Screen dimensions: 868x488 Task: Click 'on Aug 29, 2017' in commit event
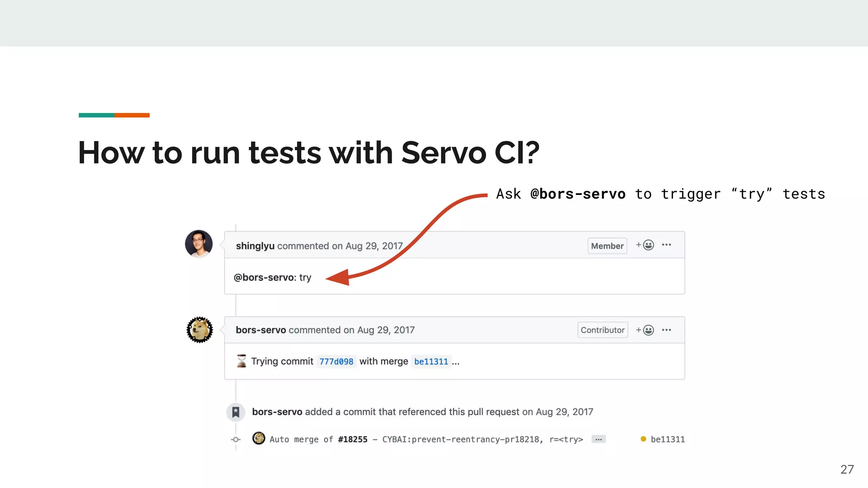pyautogui.click(x=557, y=412)
